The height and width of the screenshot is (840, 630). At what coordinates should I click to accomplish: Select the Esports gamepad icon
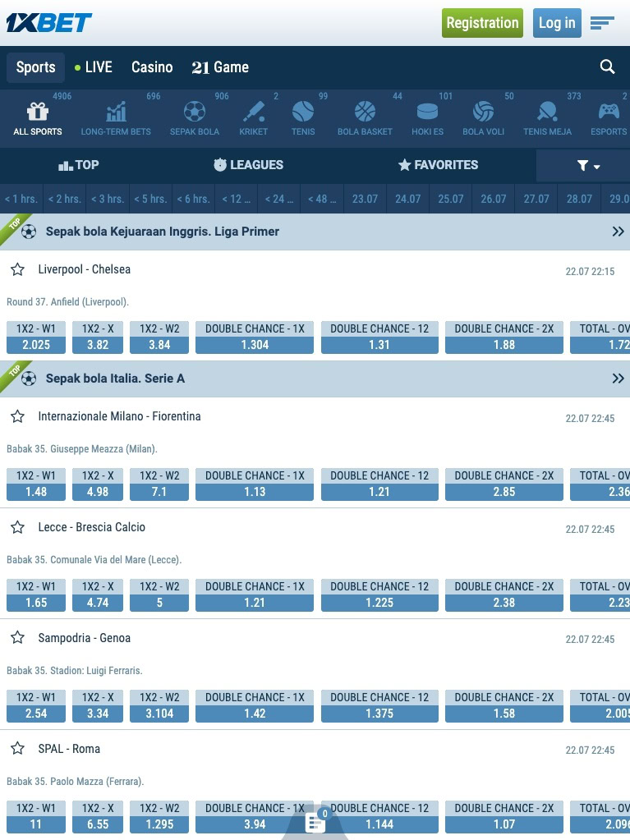(609, 112)
